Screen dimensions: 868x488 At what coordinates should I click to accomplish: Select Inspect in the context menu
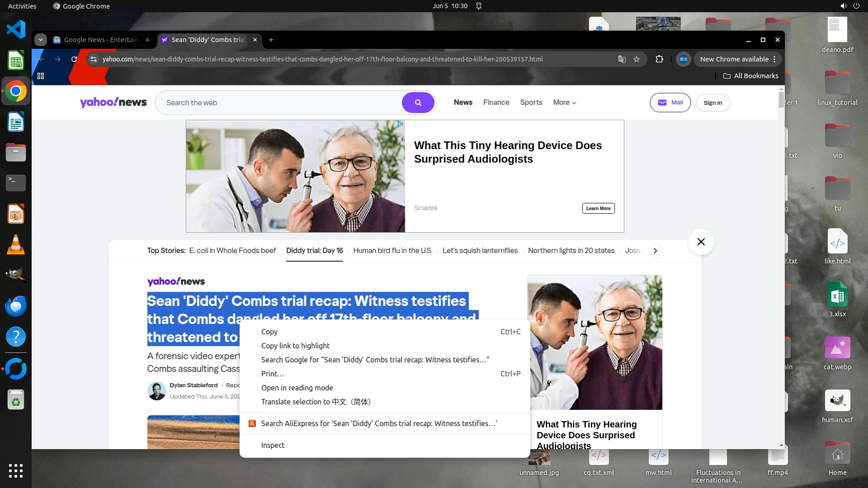click(273, 445)
